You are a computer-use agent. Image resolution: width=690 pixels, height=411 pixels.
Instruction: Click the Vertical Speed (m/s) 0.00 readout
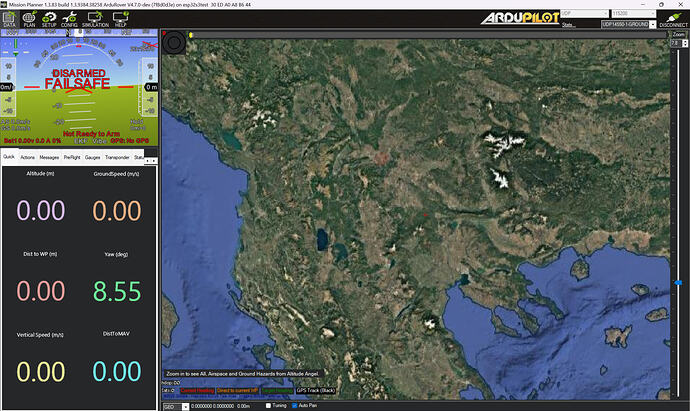(x=40, y=371)
